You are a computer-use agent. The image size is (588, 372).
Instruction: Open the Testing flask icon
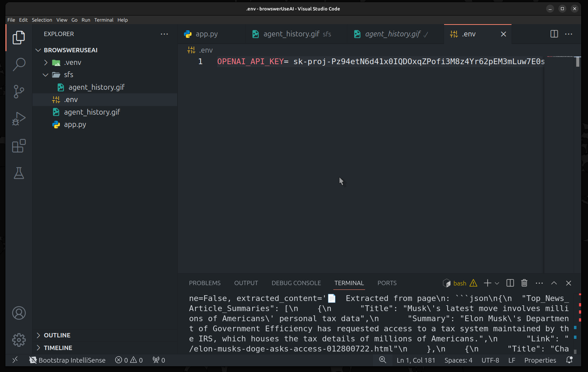click(x=19, y=173)
